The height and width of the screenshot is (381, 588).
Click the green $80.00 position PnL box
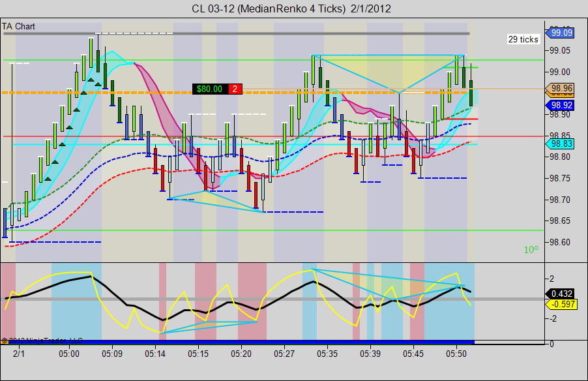click(x=210, y=89)
